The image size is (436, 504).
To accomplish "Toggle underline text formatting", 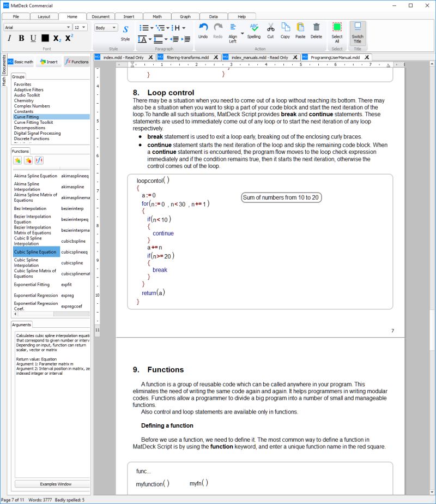I will (x=33, y=38).
